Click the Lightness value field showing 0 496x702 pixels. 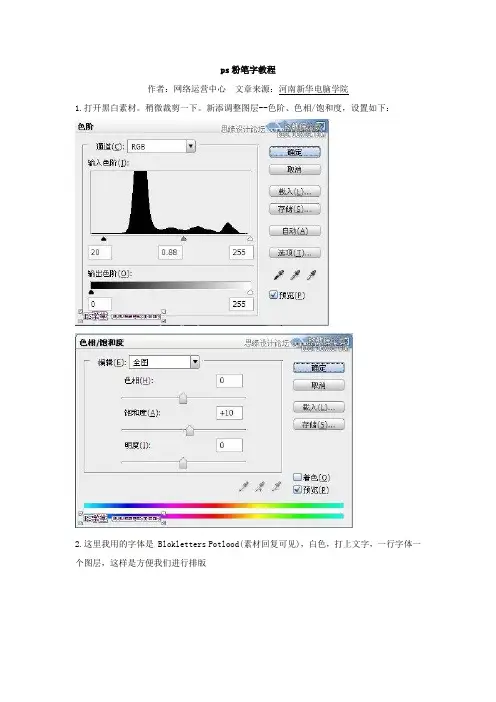click(230, 445)
